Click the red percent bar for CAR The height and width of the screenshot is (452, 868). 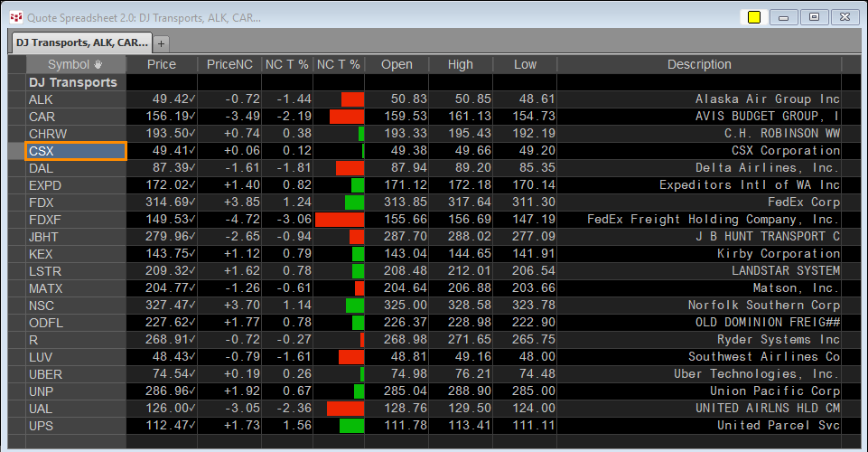point(347,117)
